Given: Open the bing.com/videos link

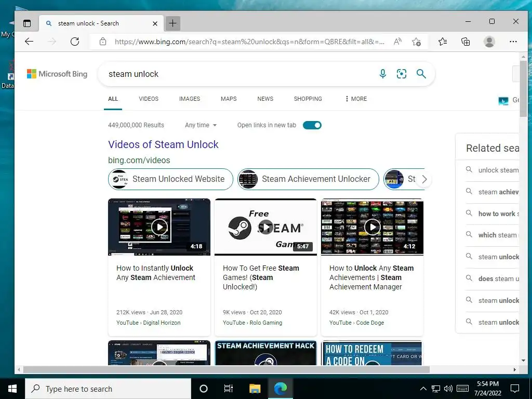Looking at the screenshot, I should tap(139, 160).
